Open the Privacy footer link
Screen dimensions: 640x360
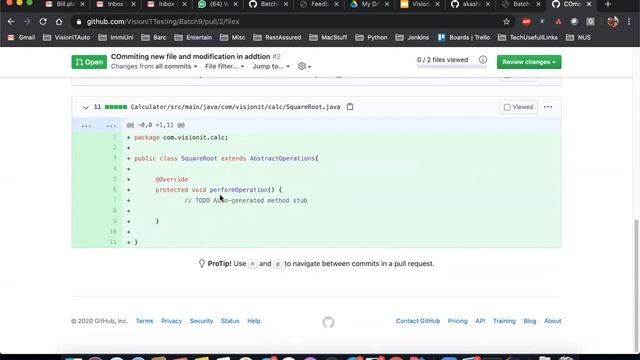click(171, 321)
